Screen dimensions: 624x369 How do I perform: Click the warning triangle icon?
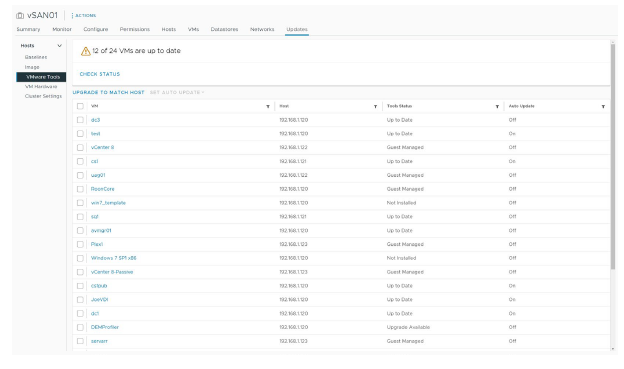coord(86,51)
